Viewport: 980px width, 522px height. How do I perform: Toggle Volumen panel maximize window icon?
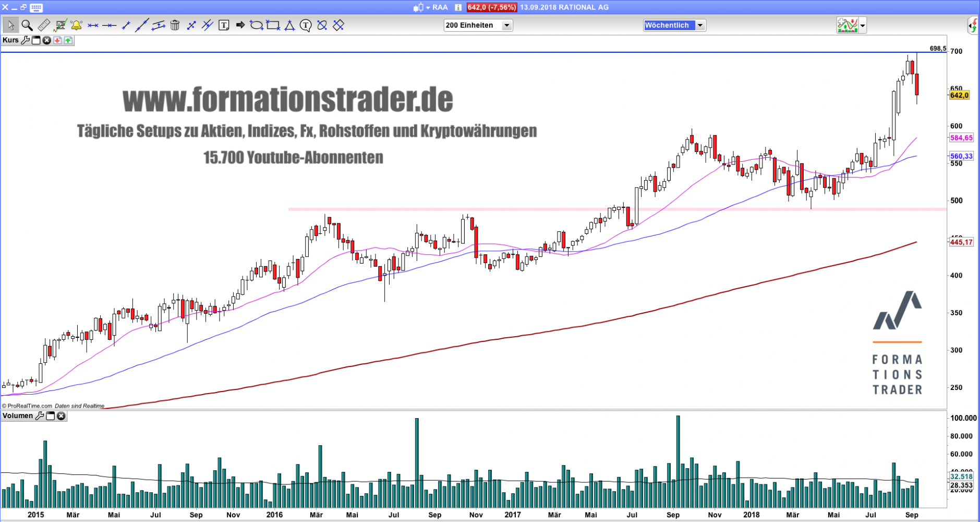(x=51, y=416)
